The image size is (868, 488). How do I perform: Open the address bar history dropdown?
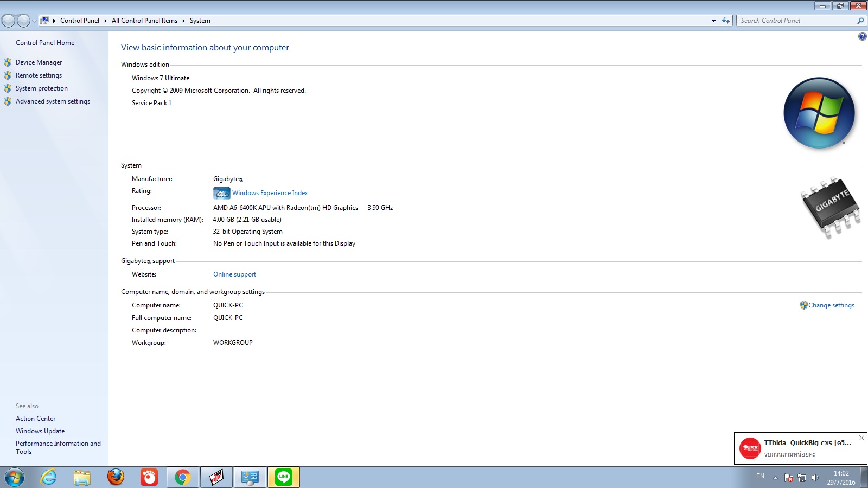pos(713,21)
